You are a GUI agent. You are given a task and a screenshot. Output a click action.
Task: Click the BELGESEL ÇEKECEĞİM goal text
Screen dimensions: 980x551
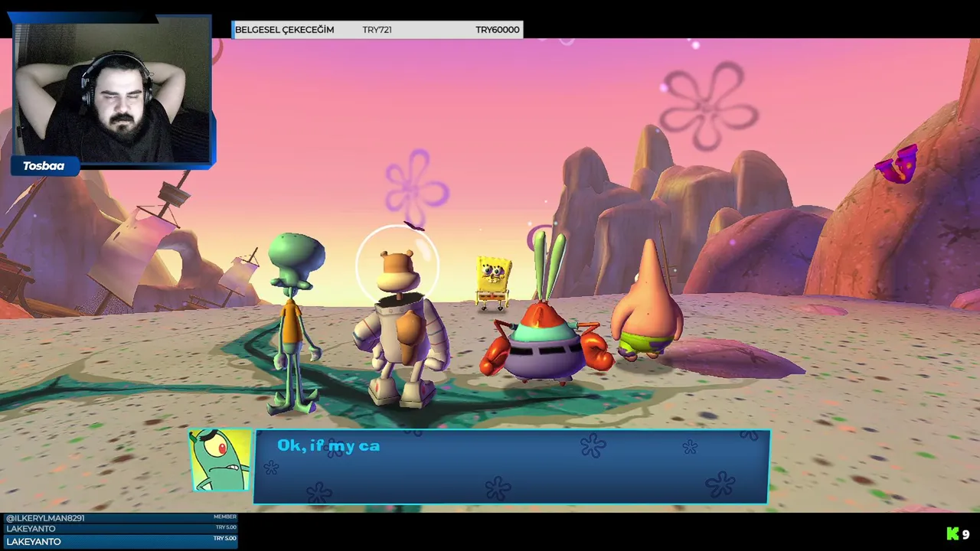click(x=284, y=30)
